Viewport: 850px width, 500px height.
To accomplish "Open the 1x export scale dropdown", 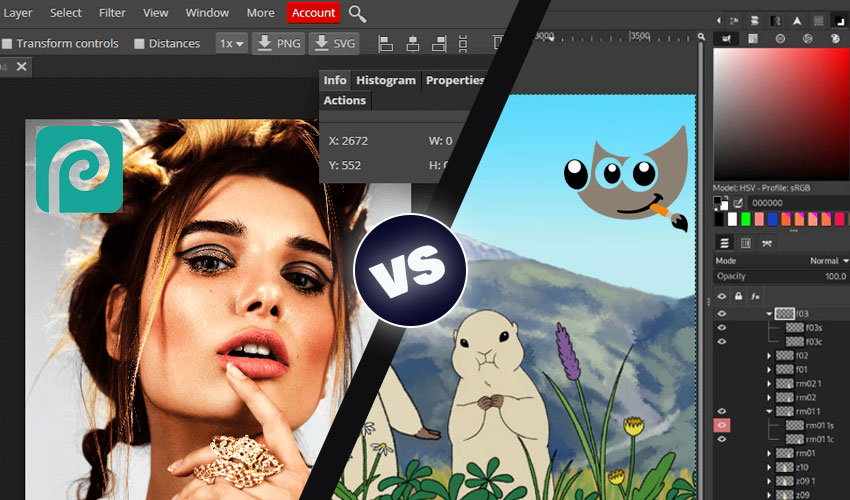I will pos(231,43).
